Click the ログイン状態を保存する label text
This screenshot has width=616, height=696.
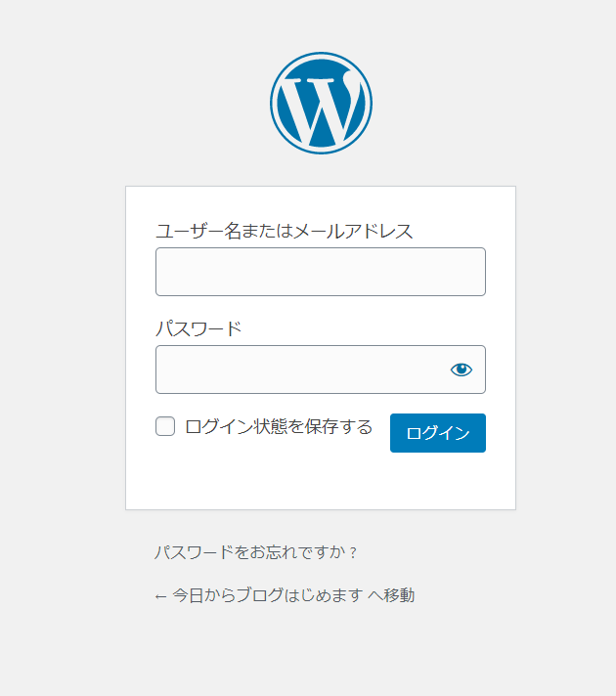[279, 426]
